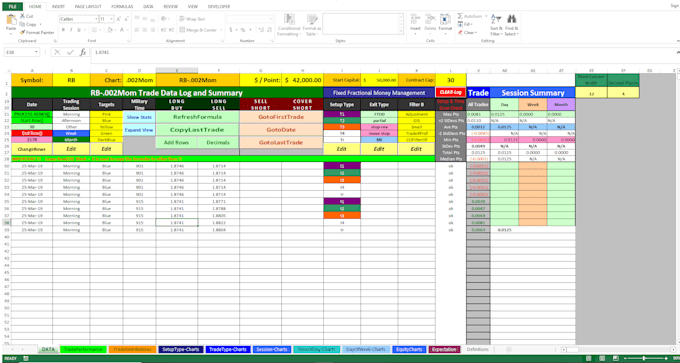
Task: Open the Fill dropdown
Action: 466,24
